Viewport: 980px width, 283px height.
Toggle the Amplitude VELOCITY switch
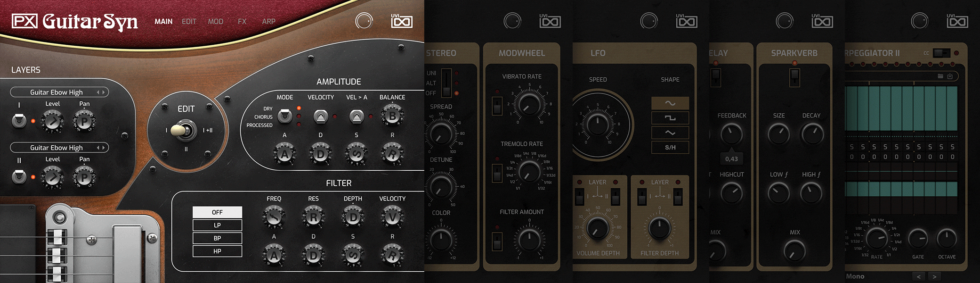click(x=321, y=116)
